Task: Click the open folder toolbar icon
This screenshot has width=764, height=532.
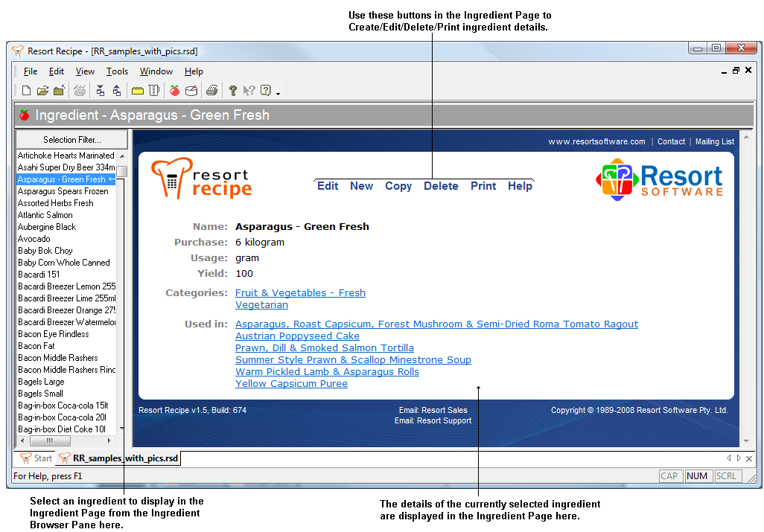Action: click(x=43, y=91)
